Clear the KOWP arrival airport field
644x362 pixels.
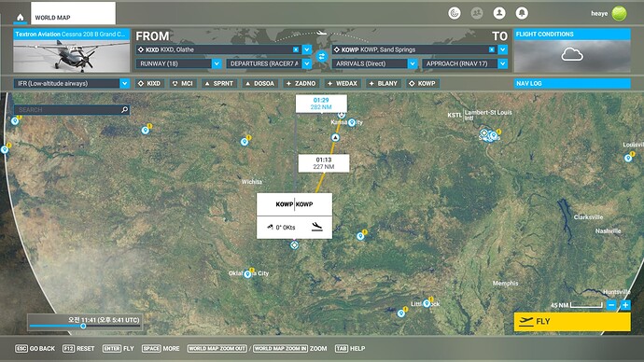[492, 49]
